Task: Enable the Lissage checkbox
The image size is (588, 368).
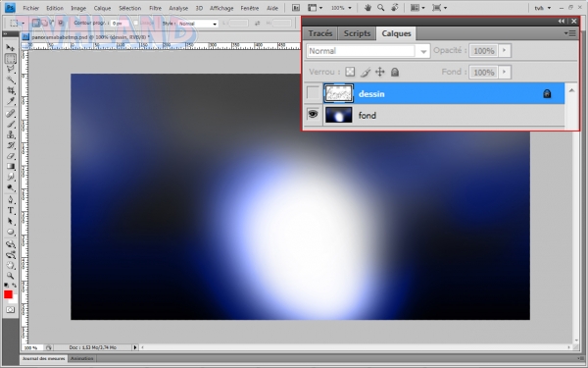Action: click(x=136, y=24)
